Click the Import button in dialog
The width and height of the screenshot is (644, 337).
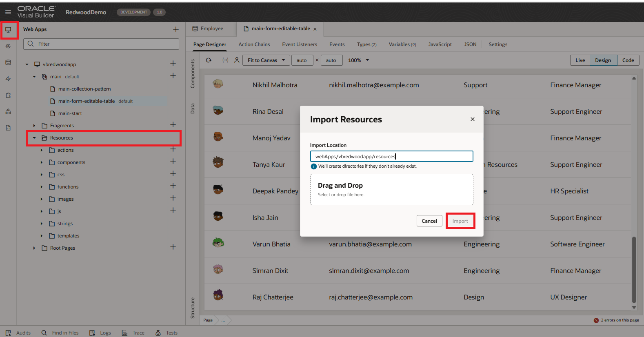[460, 221]
